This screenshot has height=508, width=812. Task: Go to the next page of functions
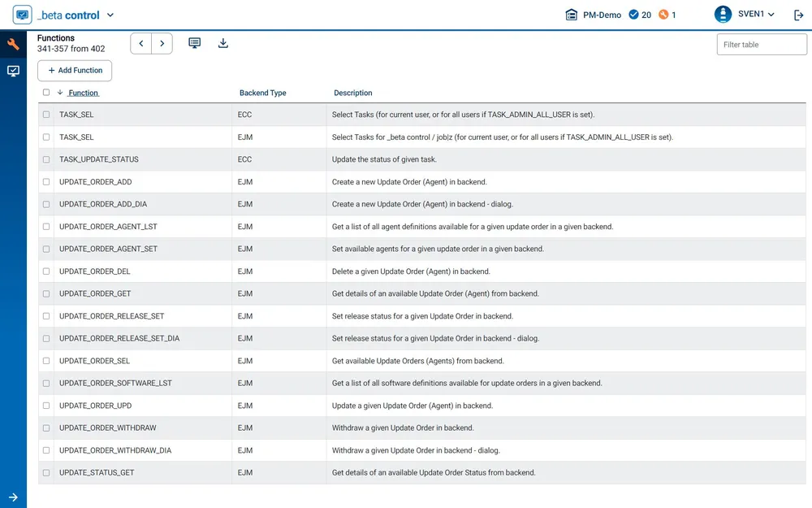point(161,43)
